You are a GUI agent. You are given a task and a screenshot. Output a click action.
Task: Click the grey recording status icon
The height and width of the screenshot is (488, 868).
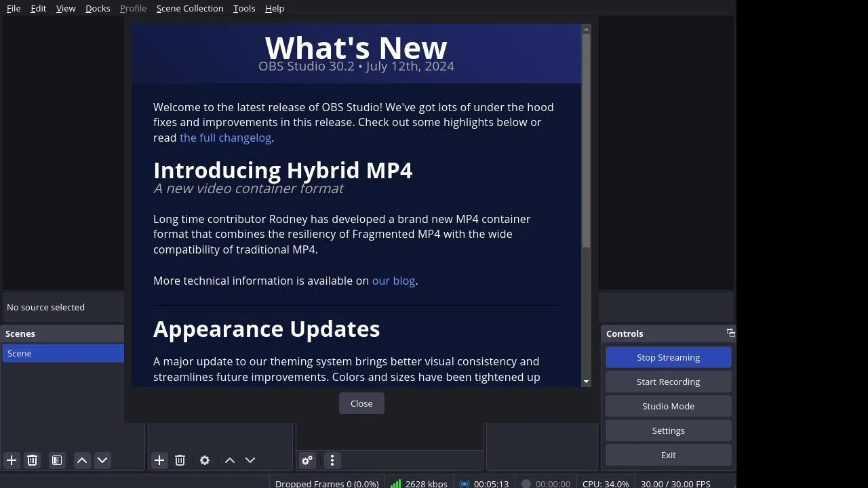pyautogui.click(x=526, y=483)
